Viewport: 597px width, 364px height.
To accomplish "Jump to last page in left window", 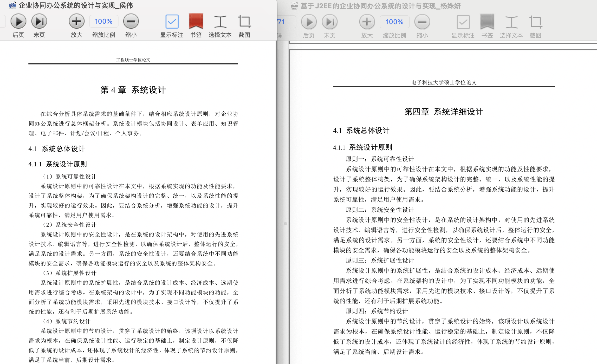I will click(x=39, y=21).
